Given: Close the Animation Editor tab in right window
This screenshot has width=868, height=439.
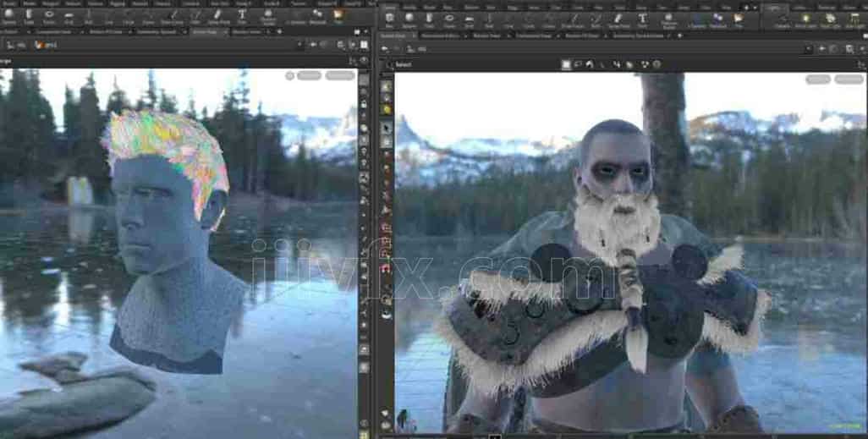Looking at the screenshot, I should click(465, 36).
